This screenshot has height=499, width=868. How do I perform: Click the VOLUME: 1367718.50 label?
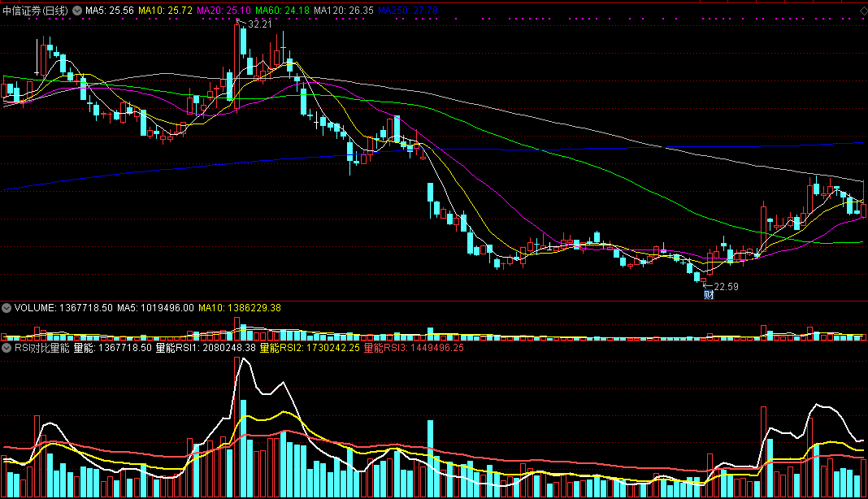[63, 308]
